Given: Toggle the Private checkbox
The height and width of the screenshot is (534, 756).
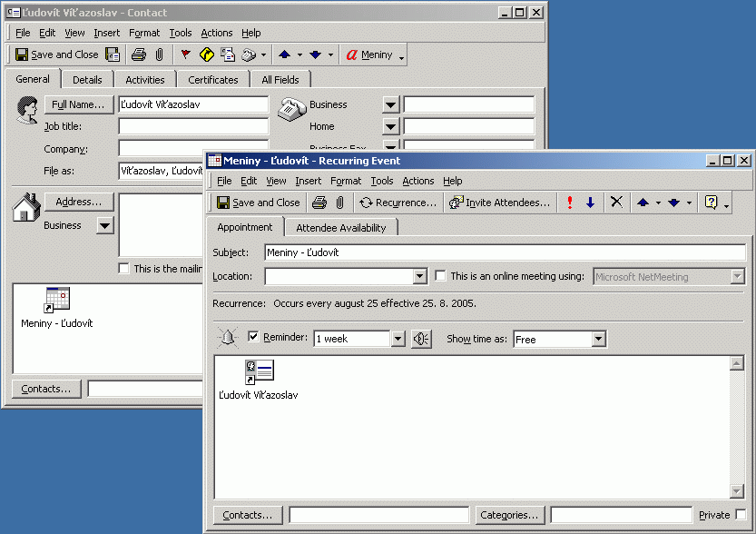Looking at the screenshot, I should click(741, 515).
